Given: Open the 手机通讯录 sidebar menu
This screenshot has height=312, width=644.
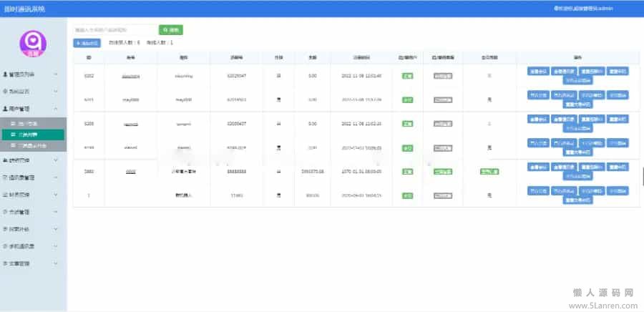Looking at the screenshot, I should (33, 246).
